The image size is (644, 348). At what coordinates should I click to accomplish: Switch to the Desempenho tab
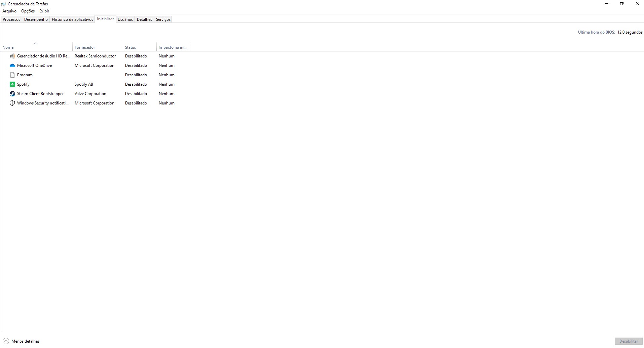tap(36, 19)
